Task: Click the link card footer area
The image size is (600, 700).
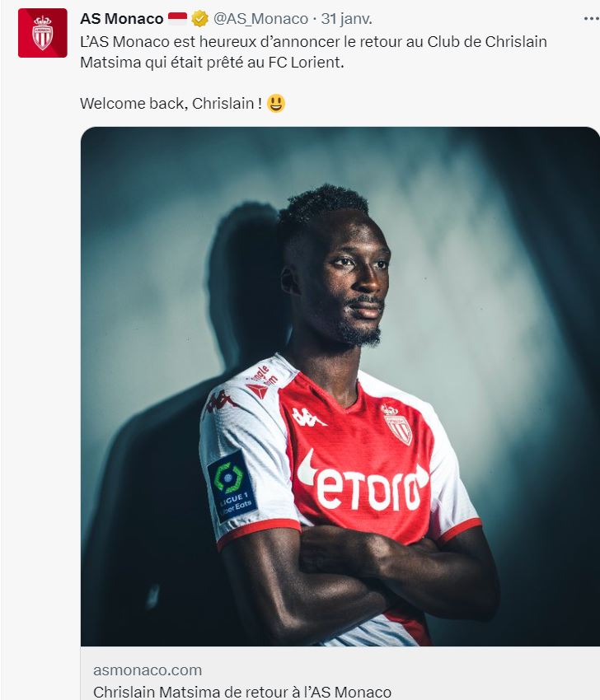Action: tap(340, 673)
